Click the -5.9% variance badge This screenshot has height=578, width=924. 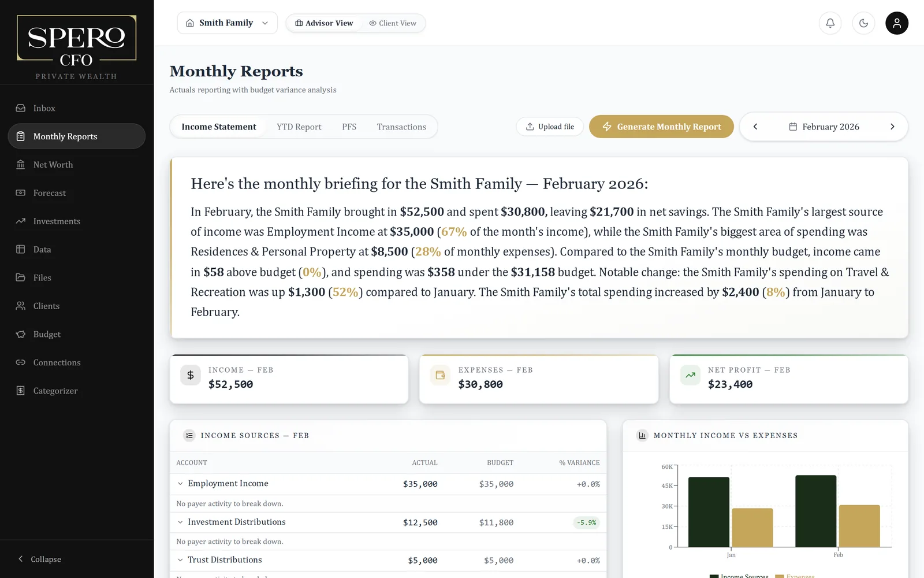587,523
